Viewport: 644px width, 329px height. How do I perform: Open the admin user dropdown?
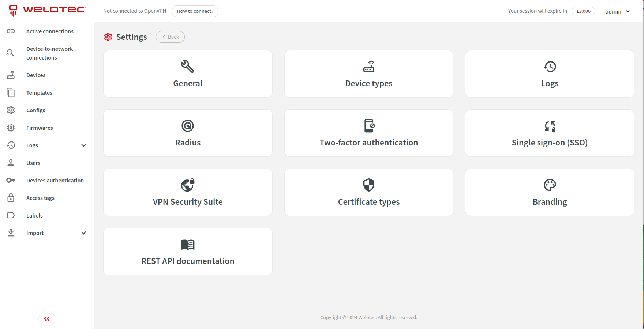[617, 11]
